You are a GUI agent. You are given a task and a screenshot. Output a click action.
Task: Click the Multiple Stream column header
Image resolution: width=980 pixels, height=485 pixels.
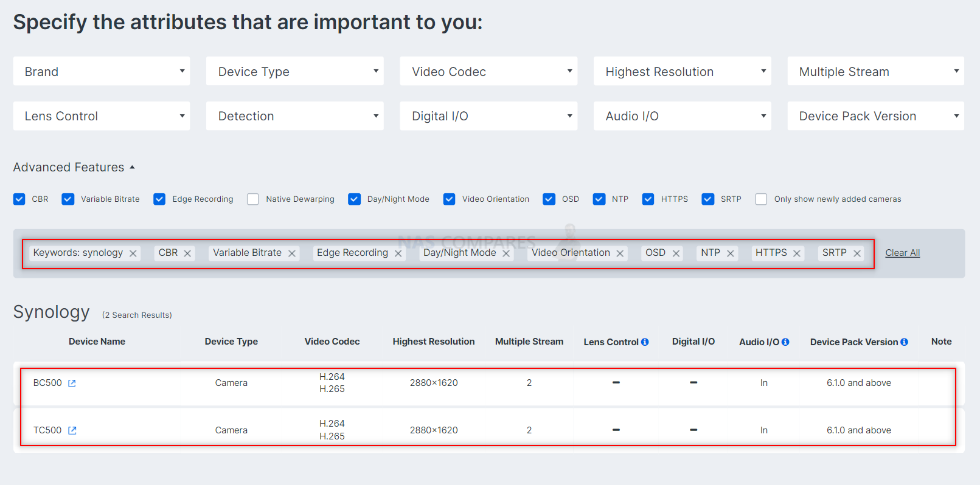pyautogui.click(x=529, y=342)
